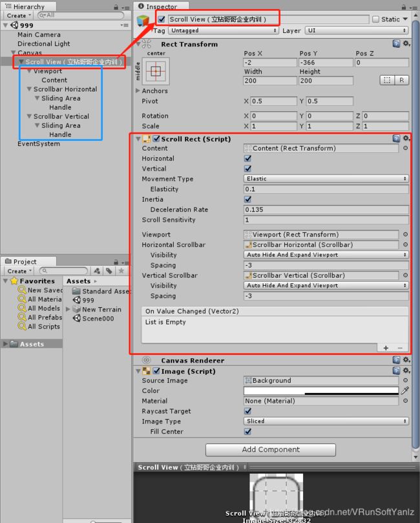Uncheck Fill Center checkbox

click(247, 431)
